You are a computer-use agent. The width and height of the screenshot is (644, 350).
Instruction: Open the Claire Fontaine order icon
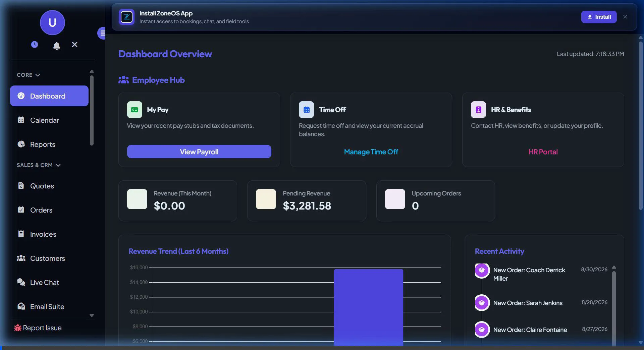pos(482,330)
